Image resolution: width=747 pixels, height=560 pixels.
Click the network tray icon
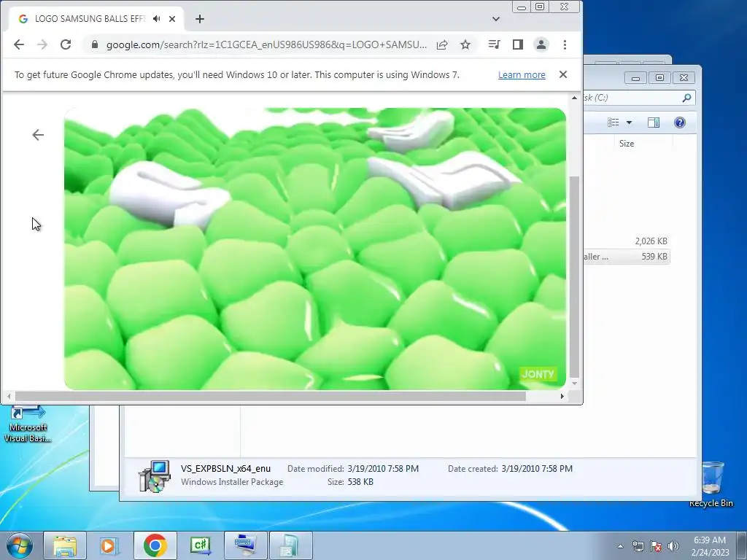click(x=638, y=546)
